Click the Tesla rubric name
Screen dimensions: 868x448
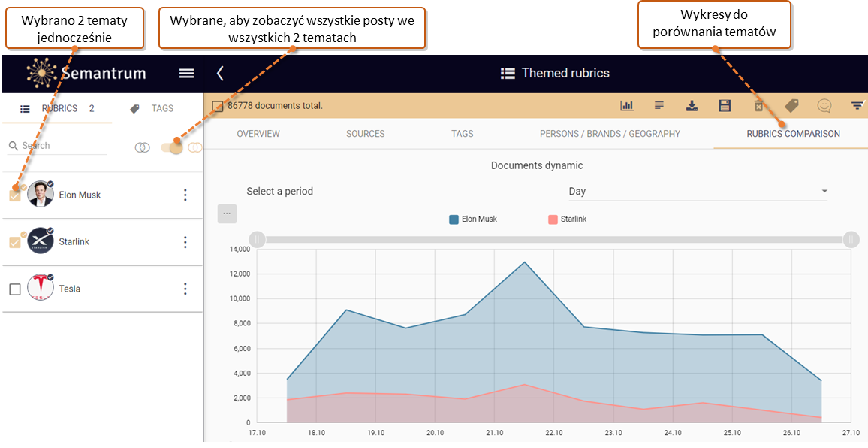[70, 289]
